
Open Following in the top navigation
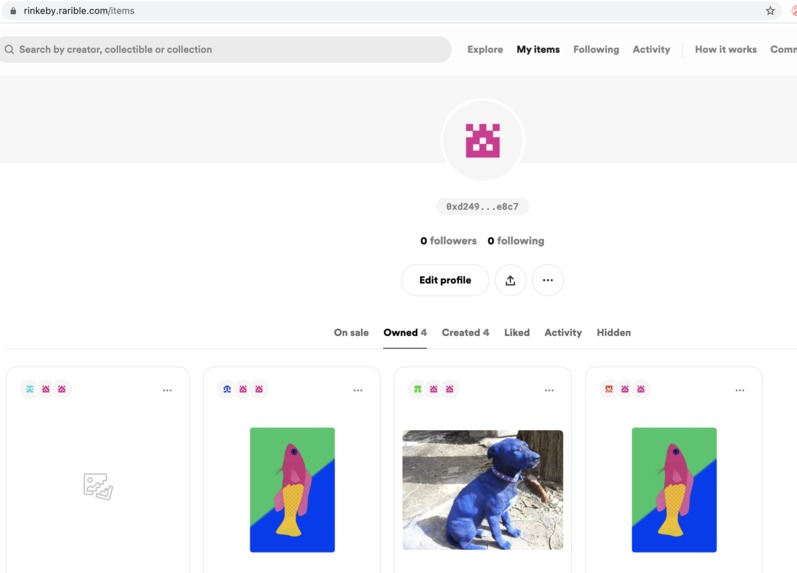pyautogui.click(x=596, y=49)
